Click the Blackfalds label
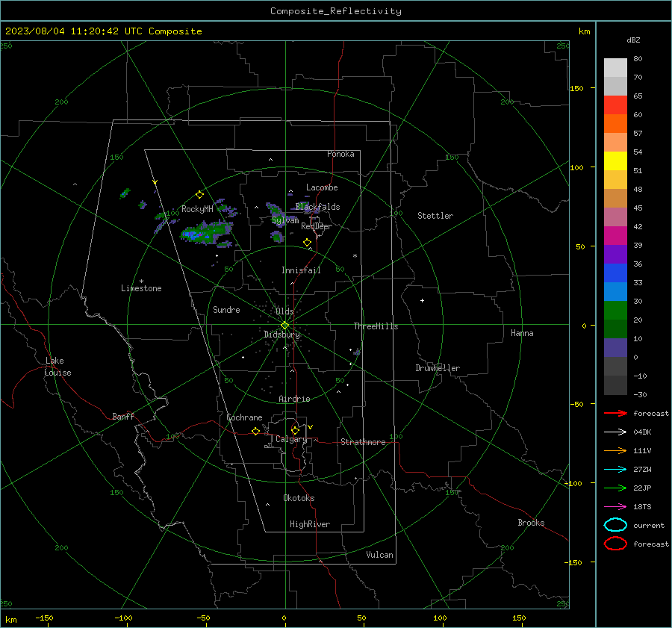This screenshot has height=628, width=672. 317,207
